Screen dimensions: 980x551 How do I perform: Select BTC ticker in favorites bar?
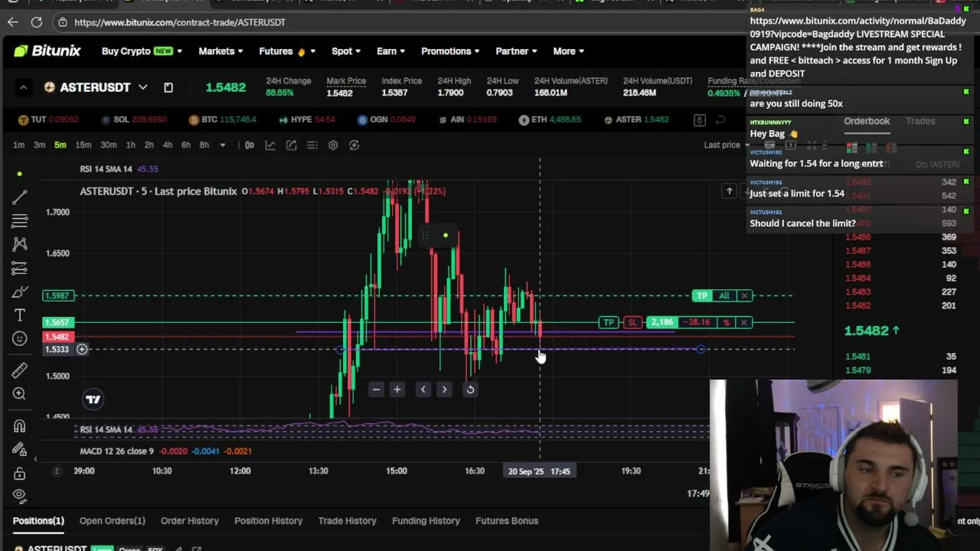click(x=222, y=119)
